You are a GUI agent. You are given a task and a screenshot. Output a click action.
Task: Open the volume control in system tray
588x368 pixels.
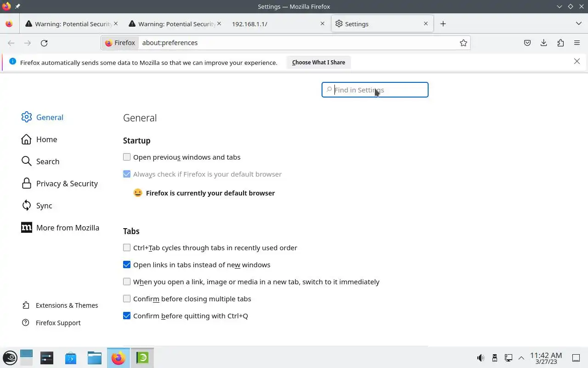tap(481, 358)
